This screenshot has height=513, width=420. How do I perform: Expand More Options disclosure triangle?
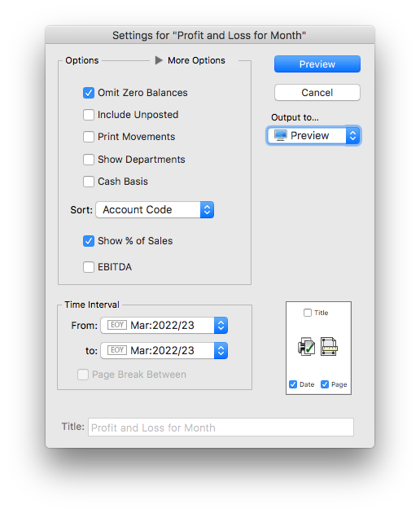159,60
